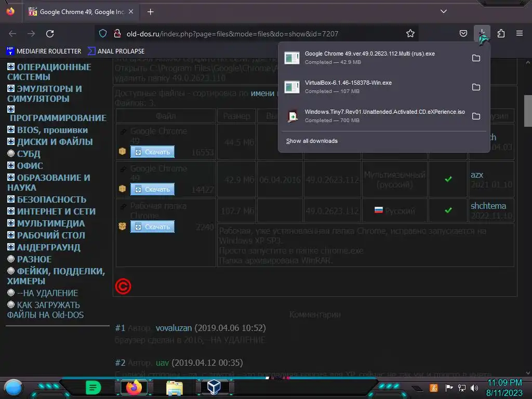Go forward one page

(31, 34)
